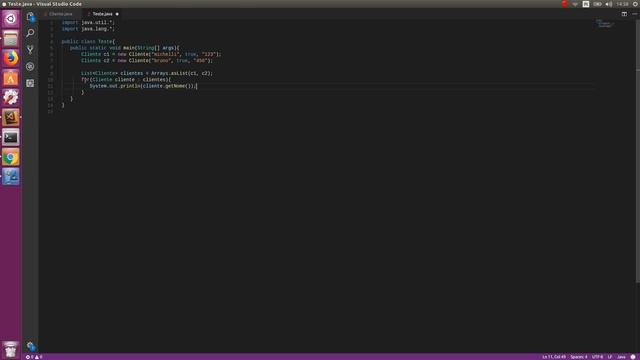Open the Search view in activity bar
This screenshot has width=640, height=360.
pyautogui.click(x=30, y=33)
